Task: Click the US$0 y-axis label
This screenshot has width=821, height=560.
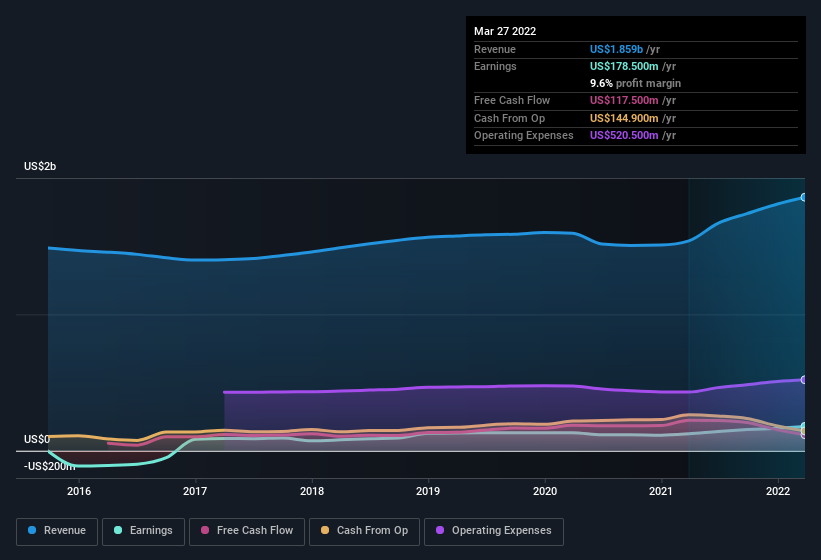Action: 37,439
